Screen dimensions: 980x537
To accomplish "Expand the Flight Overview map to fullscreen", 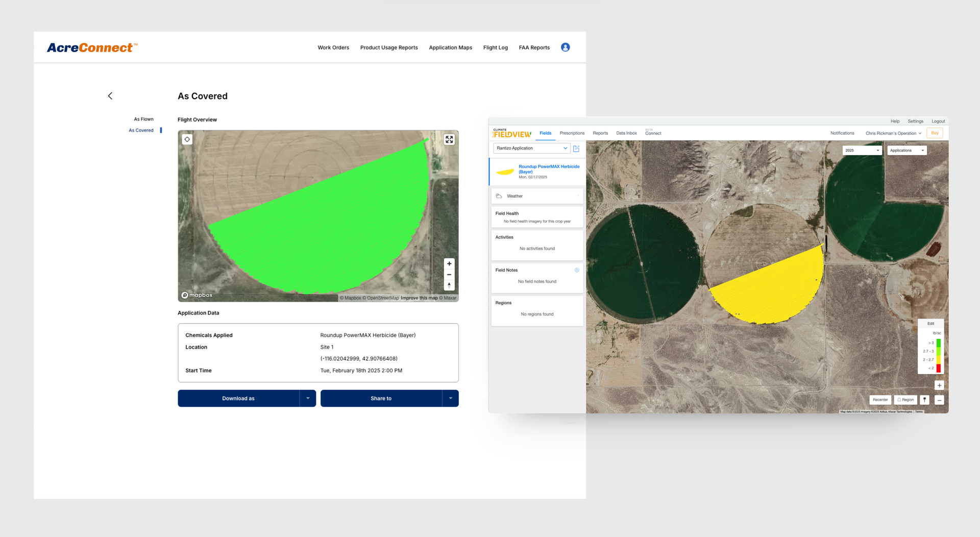I will click(449, 139).
